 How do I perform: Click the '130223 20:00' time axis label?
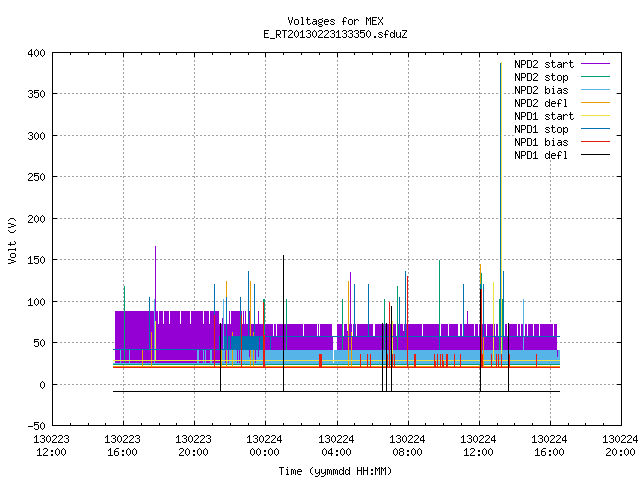tap(193, 446)
